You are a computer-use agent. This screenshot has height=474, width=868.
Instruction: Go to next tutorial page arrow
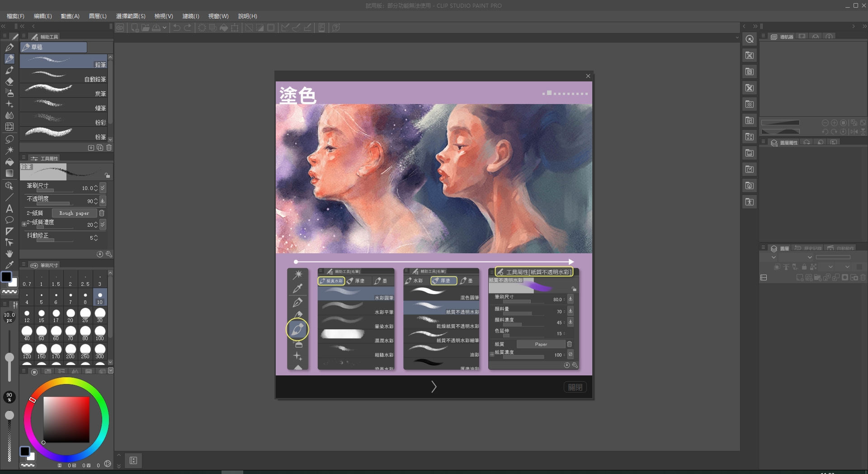(x=434, y=387)
